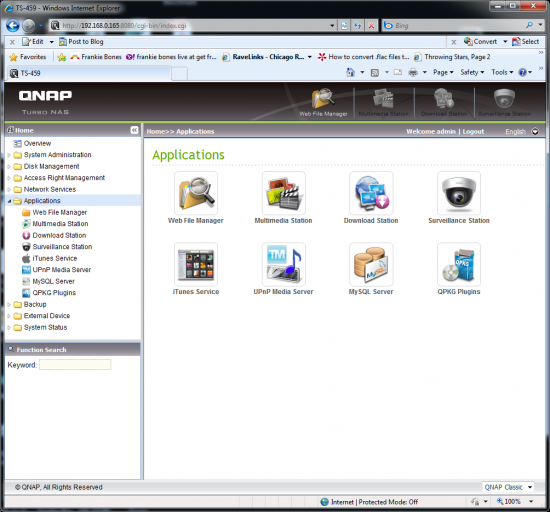The height and width of the screenshot is (512, 550).
Task: Open the Page menu
Action: (x=443, y=72)
